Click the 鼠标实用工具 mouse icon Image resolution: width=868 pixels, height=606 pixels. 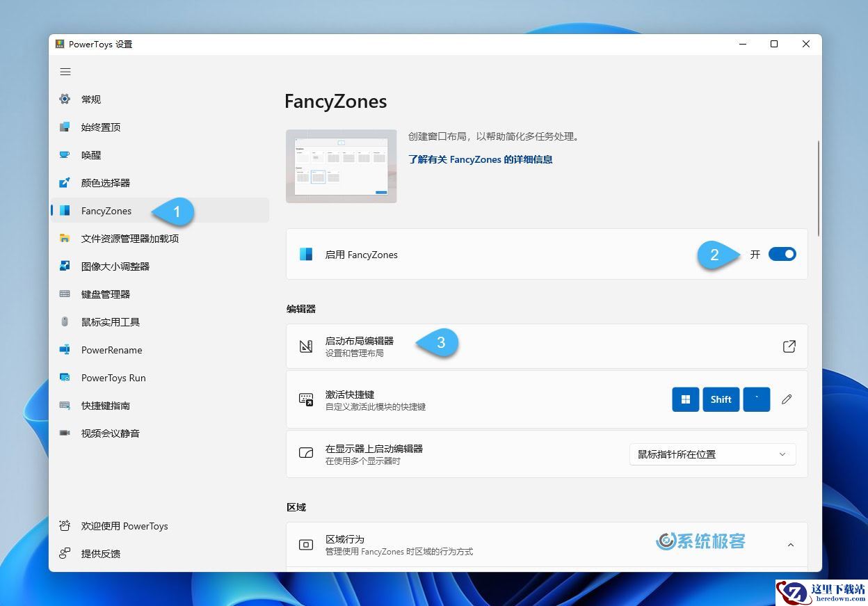(65, 321)
